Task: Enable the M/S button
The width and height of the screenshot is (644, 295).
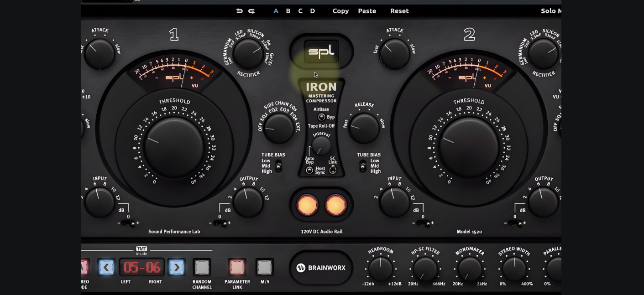Action: 265,267
